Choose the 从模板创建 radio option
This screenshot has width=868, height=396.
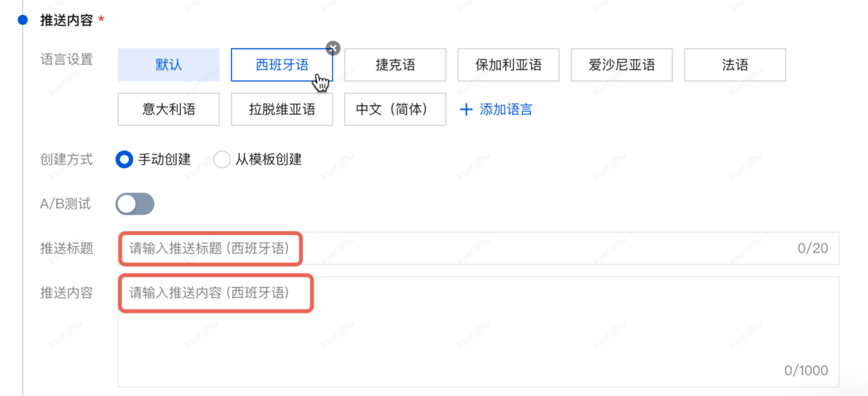click(x=222, y=159)
